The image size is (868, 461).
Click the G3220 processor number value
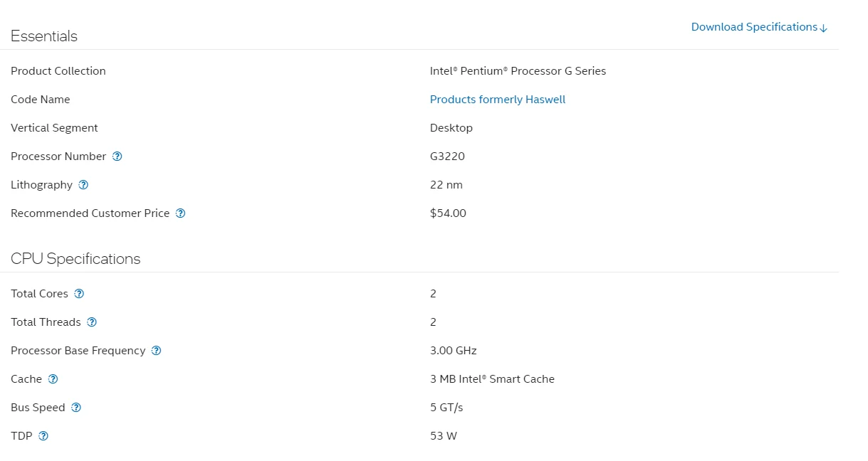[447, 157]
